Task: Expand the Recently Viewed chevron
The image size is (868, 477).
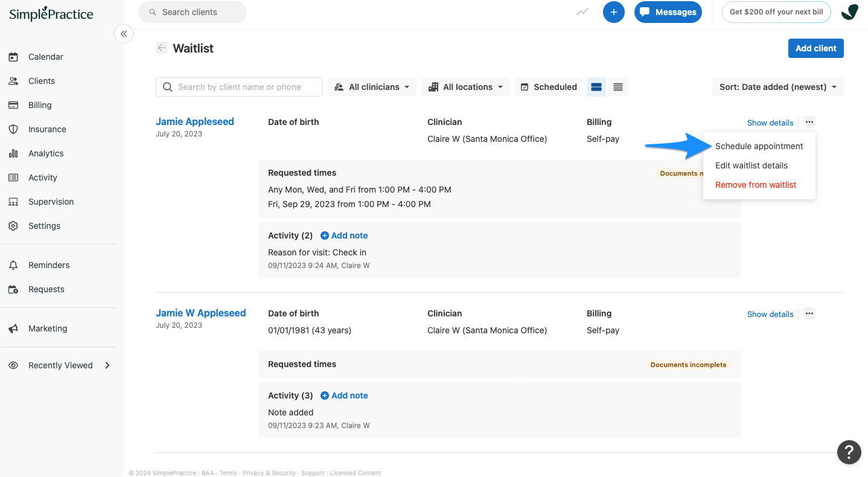Action: (107, 365)
